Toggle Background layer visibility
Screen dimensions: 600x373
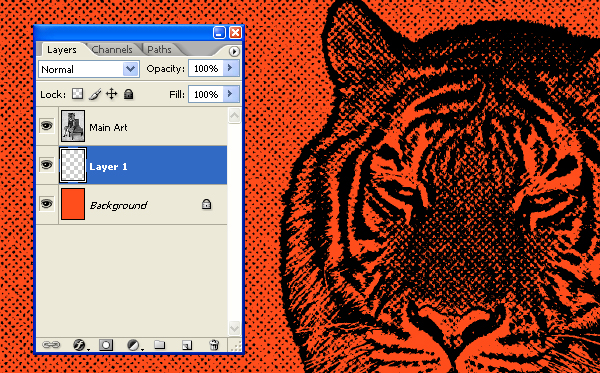pos(47,204)
